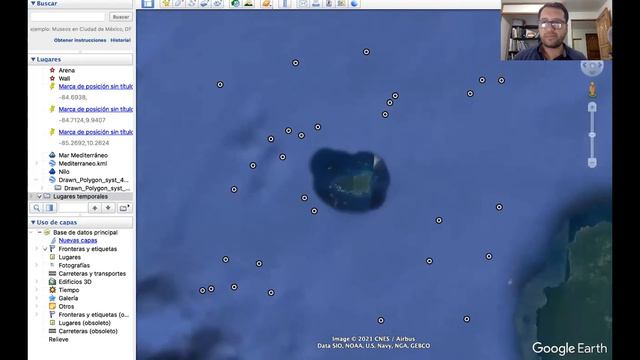
Task: Click the dark island in map center
Action: (x=349, y=179)
